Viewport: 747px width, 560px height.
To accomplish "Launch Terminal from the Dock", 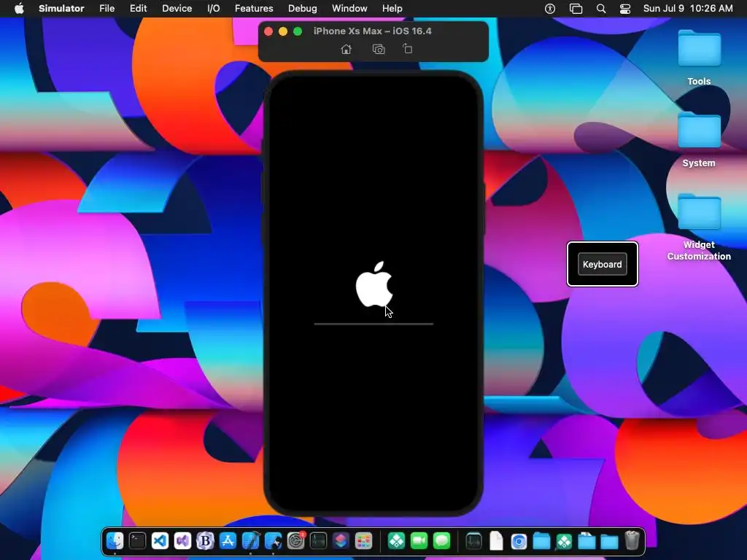I will (137, 541).
